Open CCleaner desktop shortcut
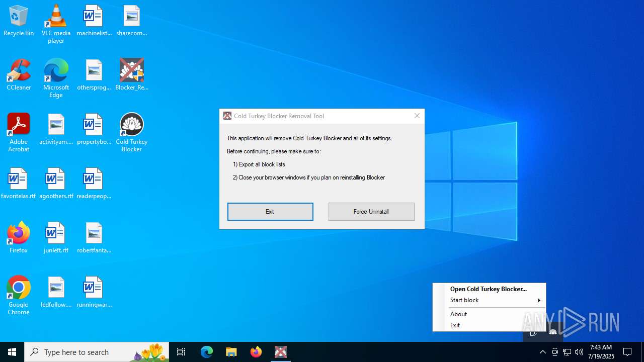This screenshot has width=644, height=362. (x=19, y=75)
